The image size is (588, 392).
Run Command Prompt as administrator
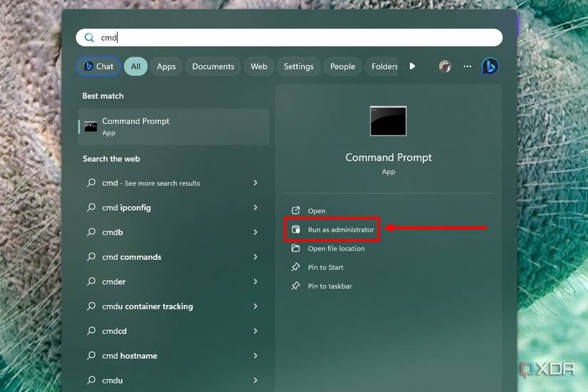(x=340, y=229)
